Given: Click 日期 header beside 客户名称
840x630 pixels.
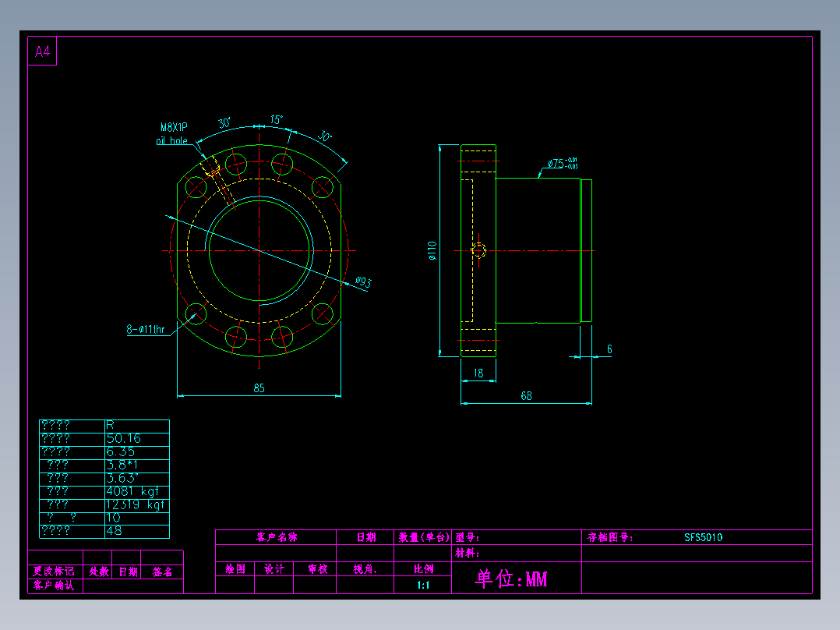Looking at the screenshot, I should click(366, 537).
